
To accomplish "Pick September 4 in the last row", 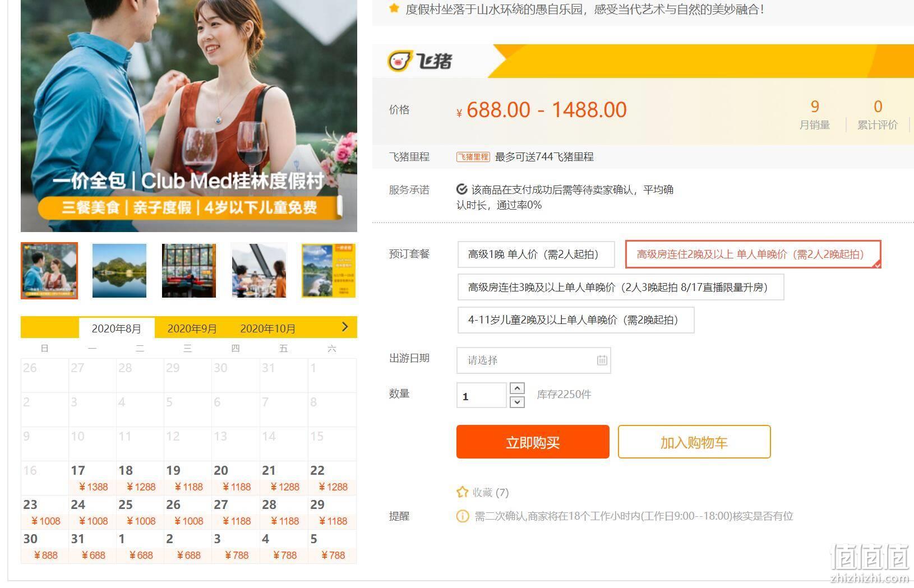I will coord(284,547).
